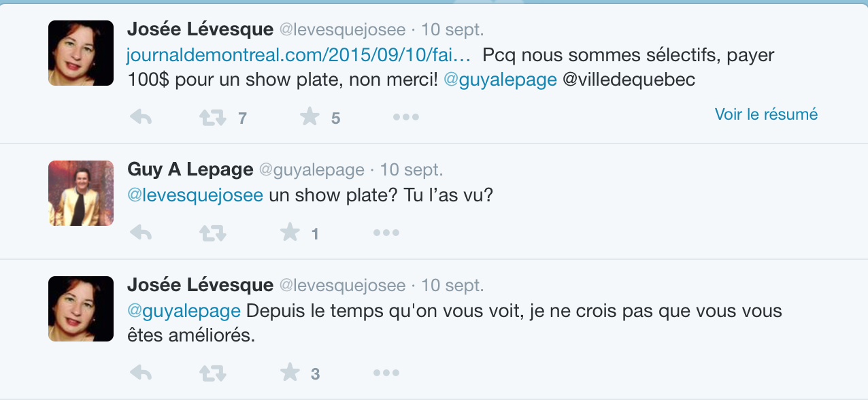Retweet the show plate tweet with 7 retweets
868x400 pixels.
tap(213, 118)
